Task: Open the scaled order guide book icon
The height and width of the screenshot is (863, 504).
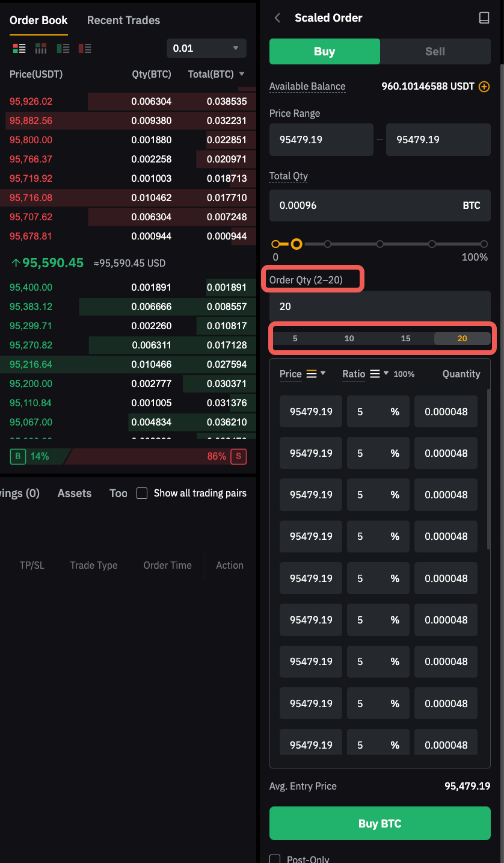Action: (484, 18)
